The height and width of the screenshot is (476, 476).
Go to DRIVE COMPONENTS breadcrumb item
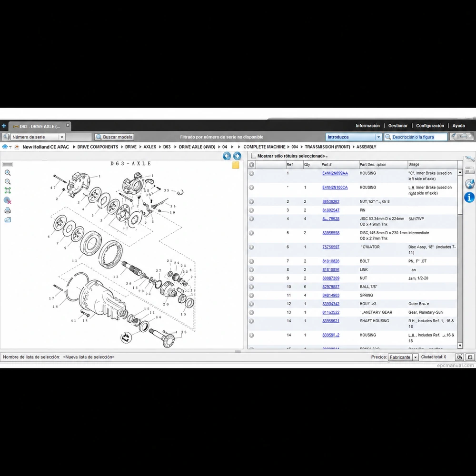98,147
